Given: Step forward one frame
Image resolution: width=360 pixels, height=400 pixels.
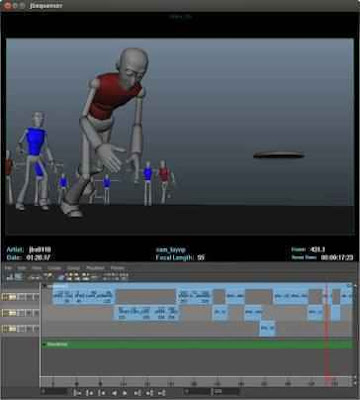Looking at the screenshot, I should 137,393.
